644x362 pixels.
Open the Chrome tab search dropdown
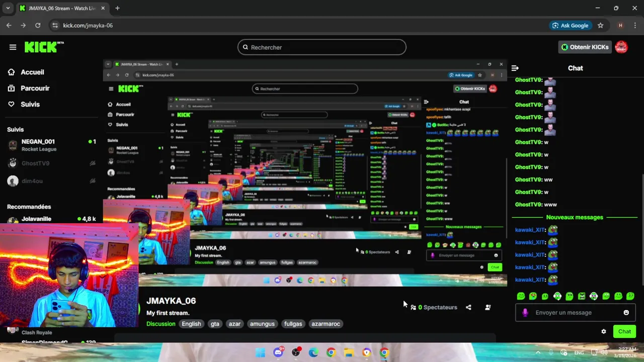[x=8, y=8]
